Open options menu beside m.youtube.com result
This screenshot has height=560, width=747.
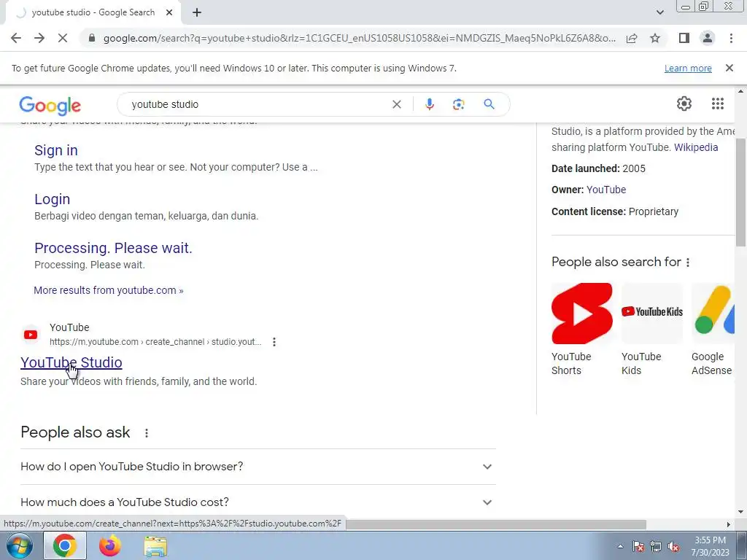pyautogui.click(x=274, y=342)
